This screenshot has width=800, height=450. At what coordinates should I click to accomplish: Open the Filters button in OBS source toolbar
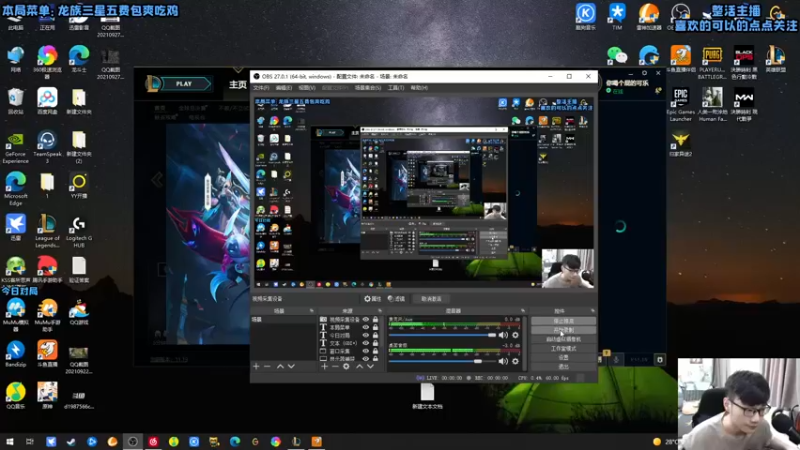[396, 299]
